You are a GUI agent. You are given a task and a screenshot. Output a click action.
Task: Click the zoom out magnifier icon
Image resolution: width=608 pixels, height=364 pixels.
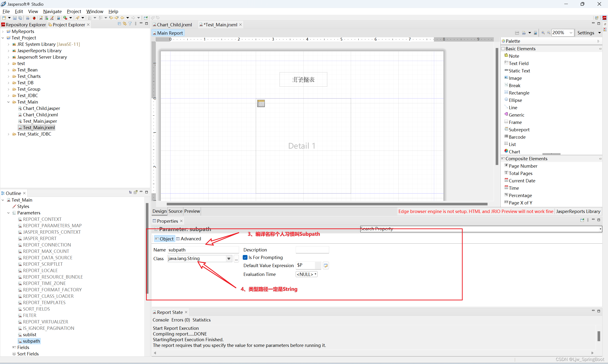point(548,33)
